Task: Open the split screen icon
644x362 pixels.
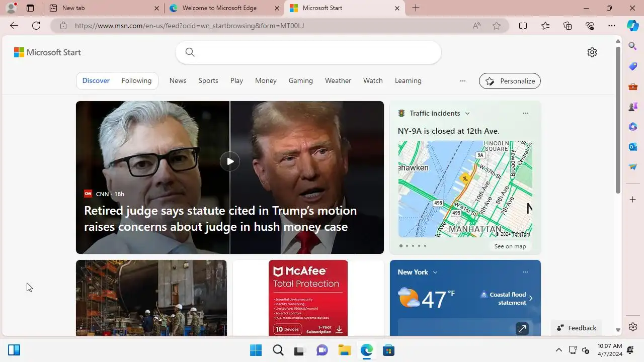Action: click(x=523, y=26)
